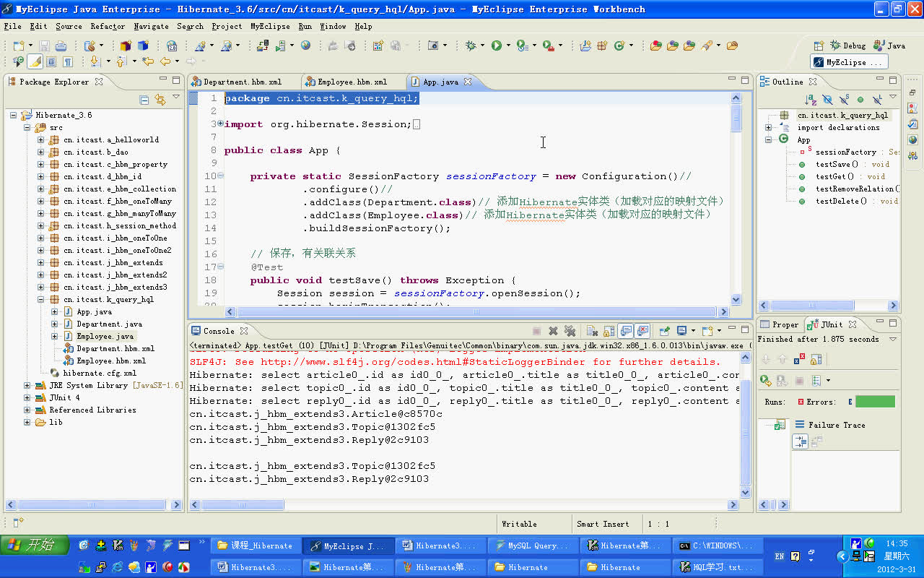924x578 pixels.
Task: Click New Java Package toolbar icon
Action: pyautogui.click(x=601, y=46)
